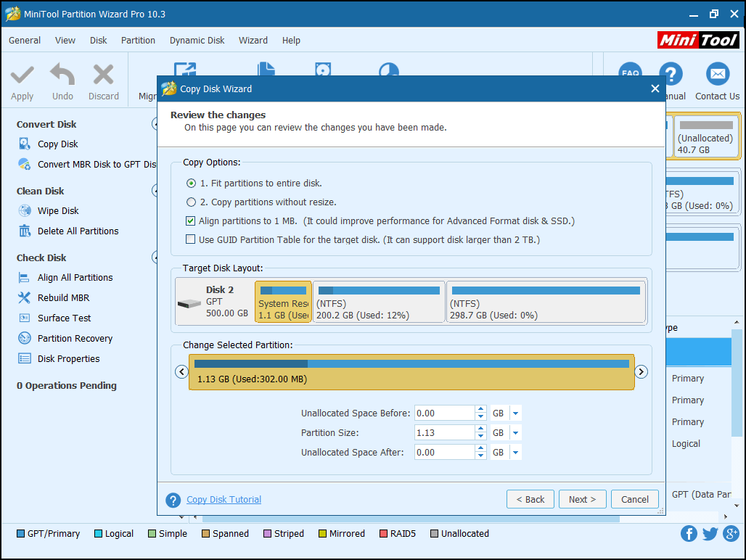746x560 pixels.
Task: Click the Unallocated Space After input field
Action: pos(444,452)
